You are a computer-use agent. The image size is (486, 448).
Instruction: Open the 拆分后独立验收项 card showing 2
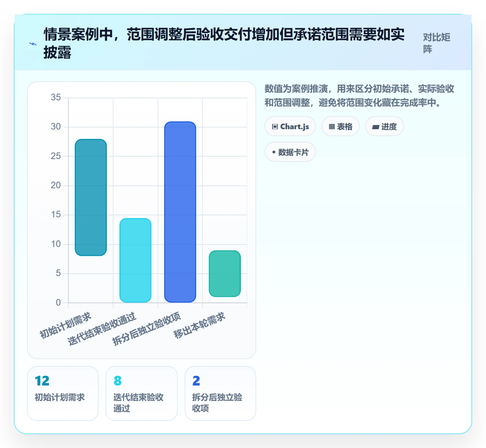click(x=220, y=393)
